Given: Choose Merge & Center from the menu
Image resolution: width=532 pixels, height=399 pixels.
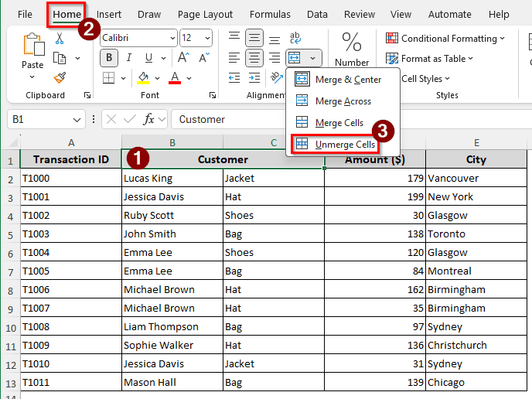Looking at the screenshot, I should (343, 80).
